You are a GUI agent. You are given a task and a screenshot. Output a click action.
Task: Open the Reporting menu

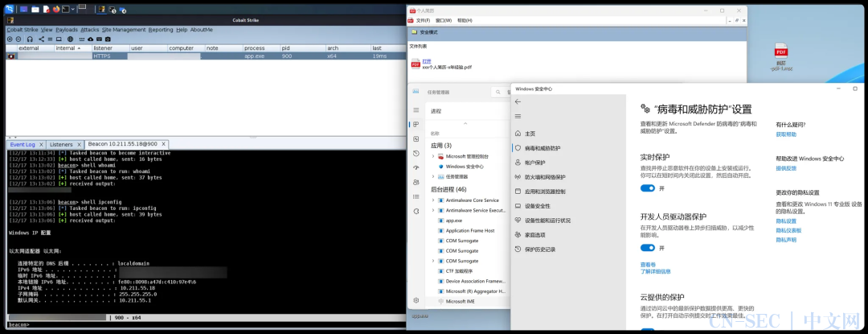(x=161, y=30)
